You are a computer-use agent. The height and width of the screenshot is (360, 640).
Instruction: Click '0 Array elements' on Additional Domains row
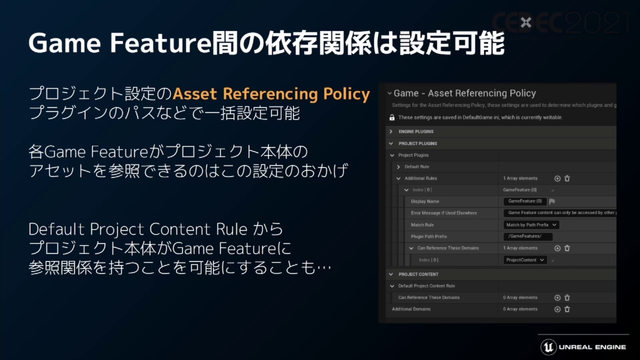(520, 309)
